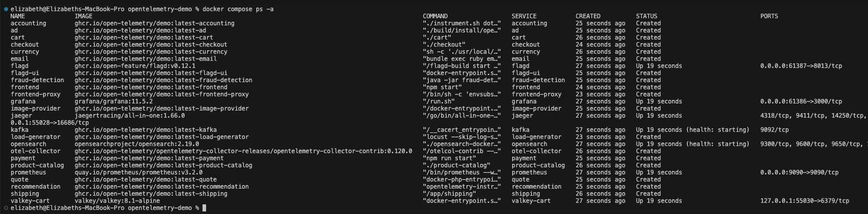Click the grafana port mapping 61386->3000/tcp
868x214 pixels.
click(801, 101)
